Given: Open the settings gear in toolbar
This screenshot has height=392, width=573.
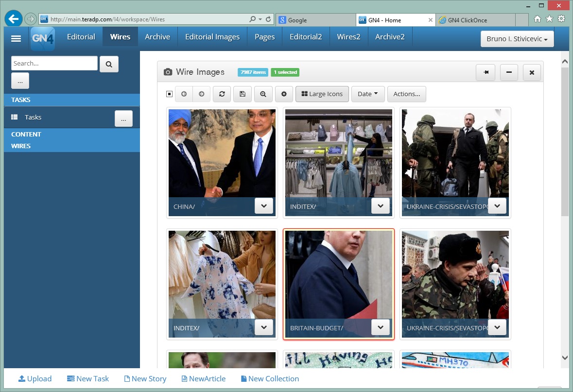Looking at the screenshot, I should [x=284, y=94].
